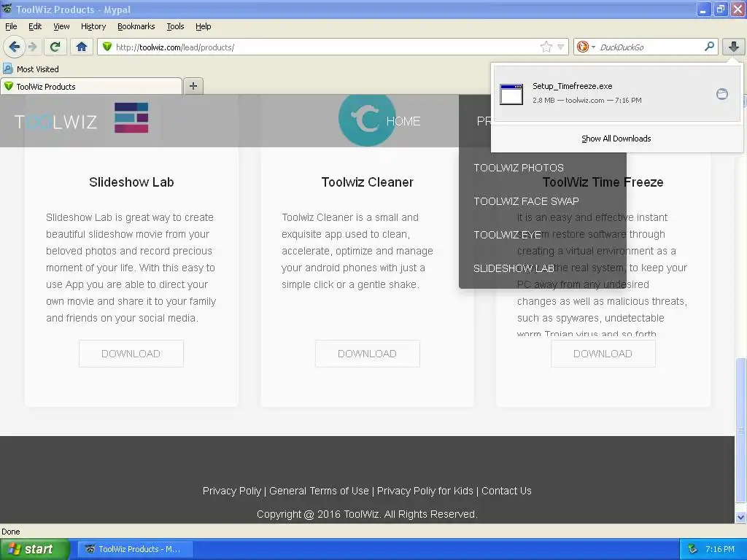Screen dimensions: 747x560
Task: Click the taskbar clock 7:16 PM
Action: point(719,549)
